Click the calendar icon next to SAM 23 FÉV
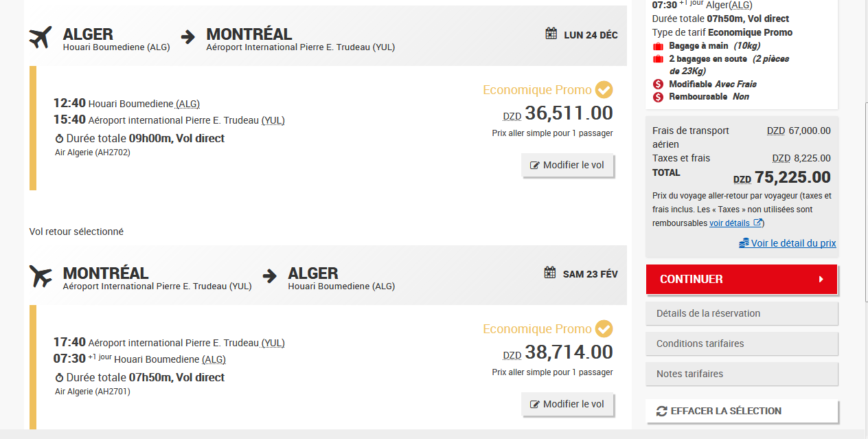 550,273
